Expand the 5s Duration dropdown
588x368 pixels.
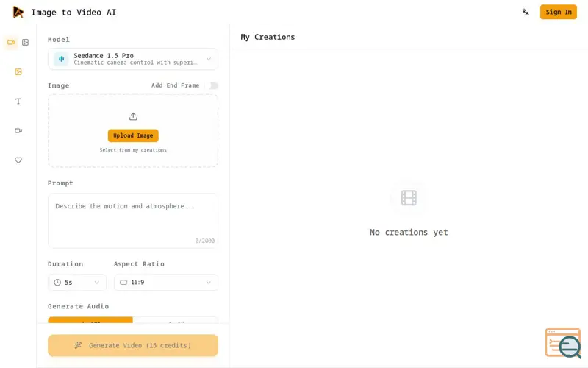77,283
